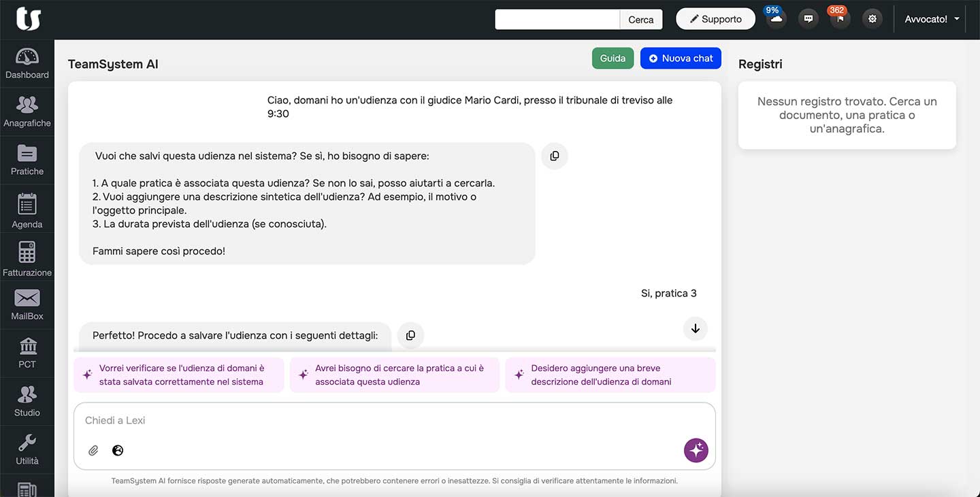Click the Registri panel heading
The width and height of the screenshot is (980, 497).
(x=760, y=64)
